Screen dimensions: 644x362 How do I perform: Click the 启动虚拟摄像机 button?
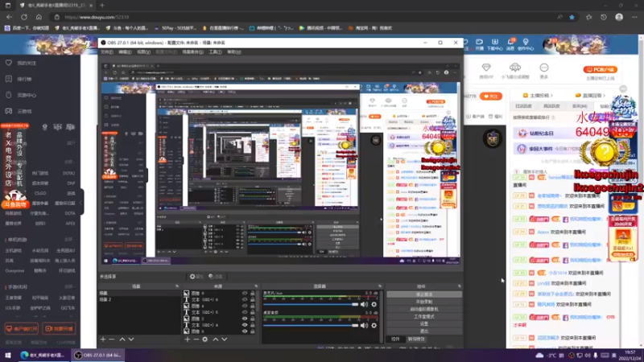coord(424,309)
